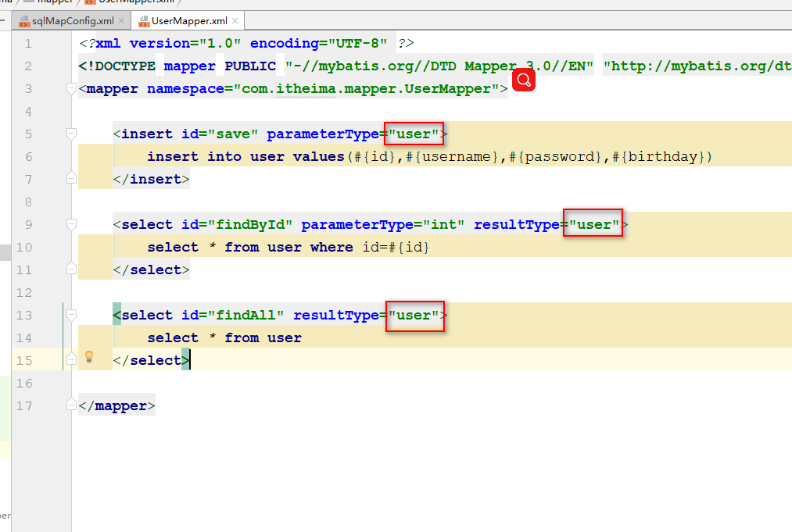Click line number 1 in the gutter
Viewport: 792px width, 532px height.
coord(28,44)
